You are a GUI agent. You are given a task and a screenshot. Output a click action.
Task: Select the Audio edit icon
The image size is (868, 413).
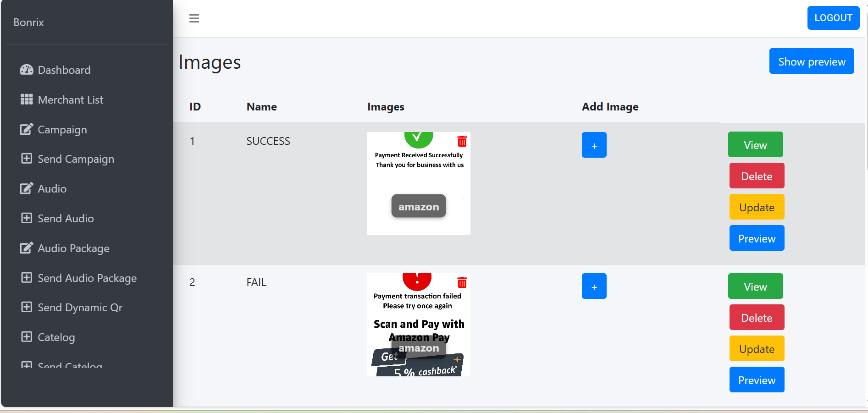pyautogui.click(x=27, y=188)
